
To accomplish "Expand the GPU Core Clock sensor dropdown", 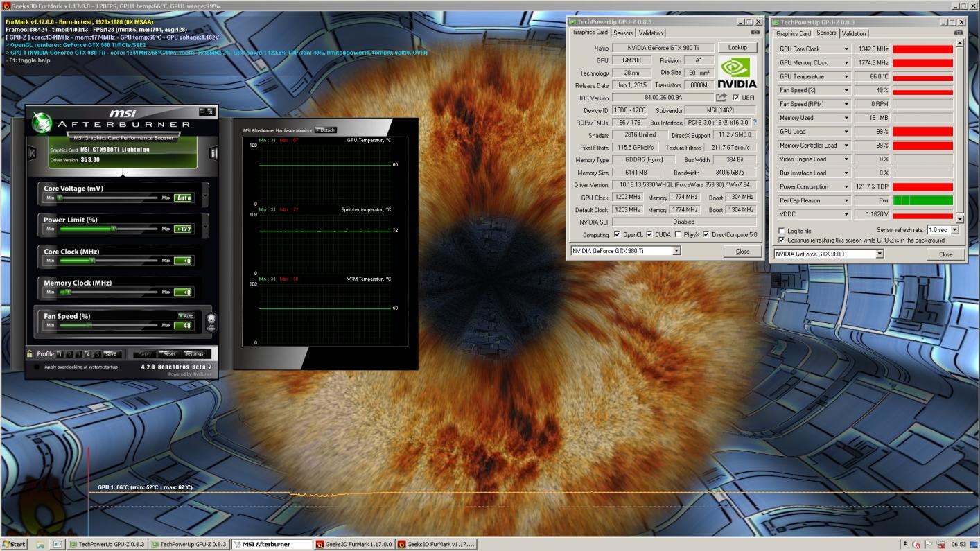I will [x=846, y=49].
